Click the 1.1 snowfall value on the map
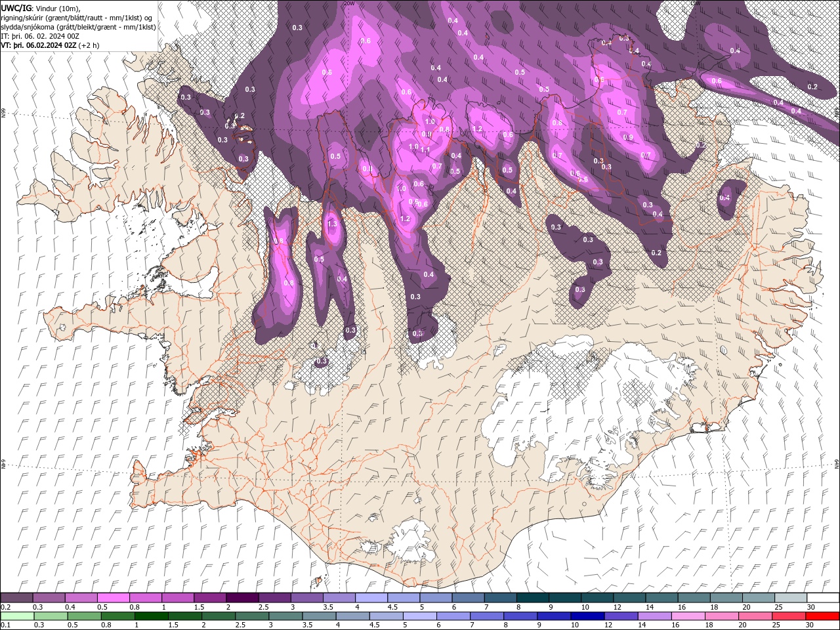Screen dimensions: 840x630 click(425, 150)
